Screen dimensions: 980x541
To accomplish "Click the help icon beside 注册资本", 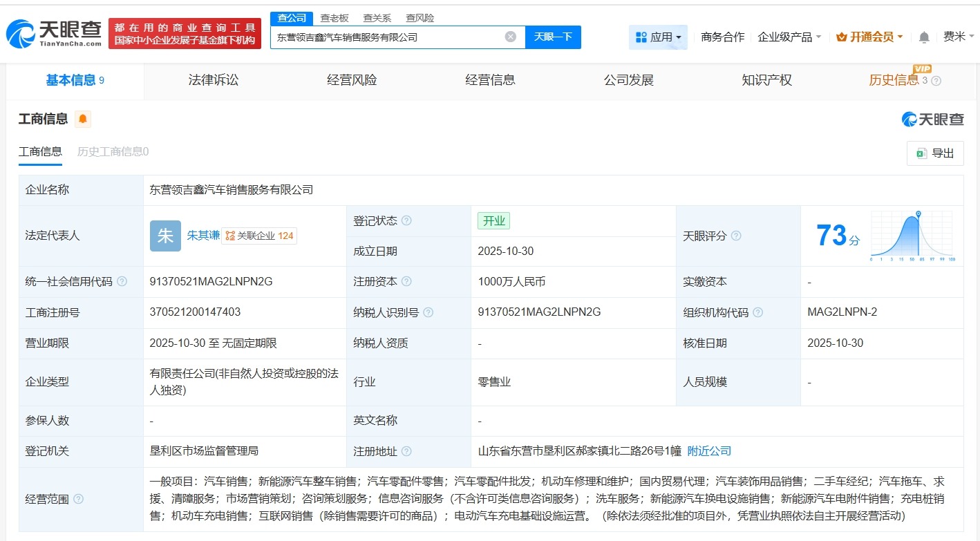I will click(408, 281).
